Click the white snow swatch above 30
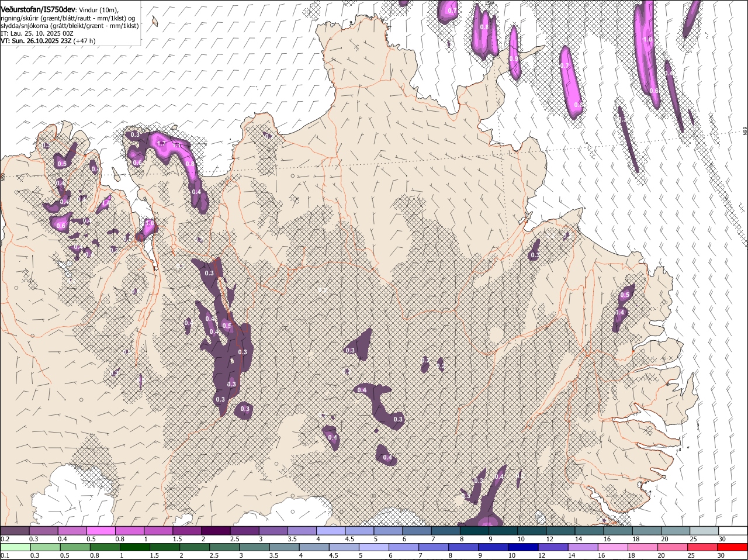 732,530
